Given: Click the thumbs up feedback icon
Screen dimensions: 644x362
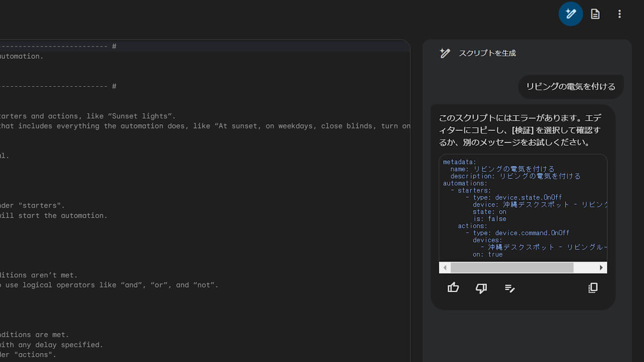Looking at the screenshot, I should [453, 288].
